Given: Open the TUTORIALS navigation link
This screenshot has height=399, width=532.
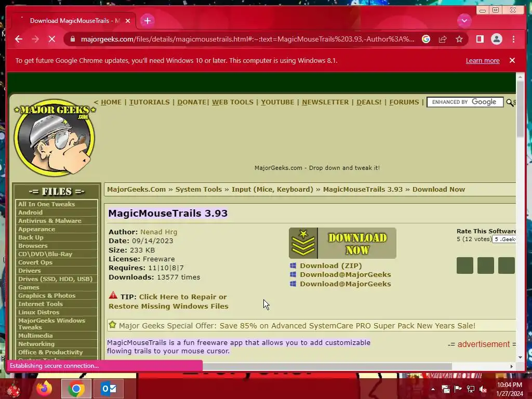Looking at the screenshot, I should [x=149, y=102].
